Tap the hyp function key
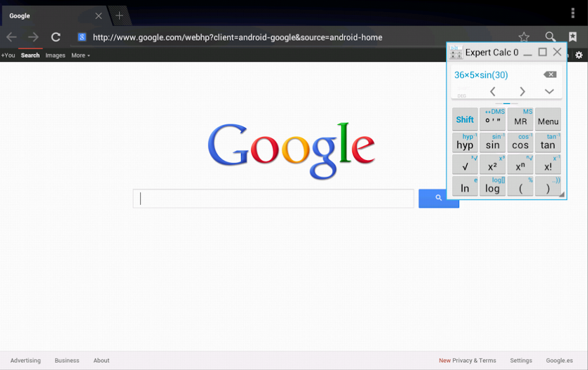The image size is (588, 370). [x=465, y=143]
